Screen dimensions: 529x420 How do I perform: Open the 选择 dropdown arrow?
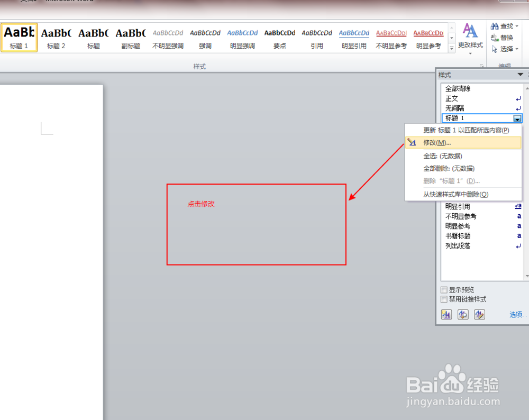[x=517, y=49]
